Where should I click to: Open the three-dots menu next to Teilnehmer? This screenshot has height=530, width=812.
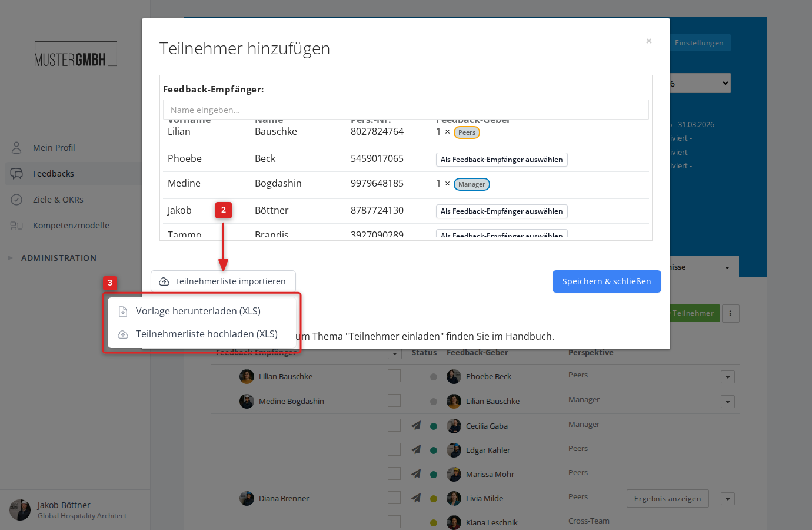pos(730,313)
